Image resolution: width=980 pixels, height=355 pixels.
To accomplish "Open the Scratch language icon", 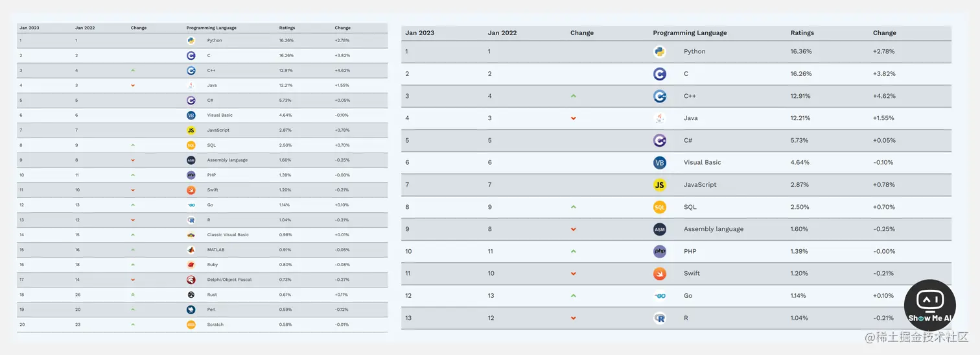I will (191, 324).
